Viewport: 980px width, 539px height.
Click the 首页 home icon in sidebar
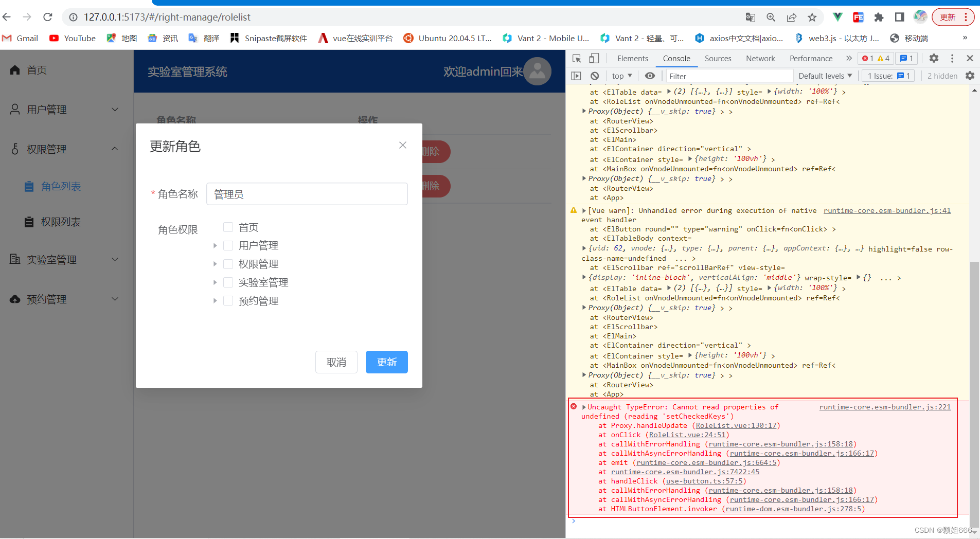pos(14,70)
